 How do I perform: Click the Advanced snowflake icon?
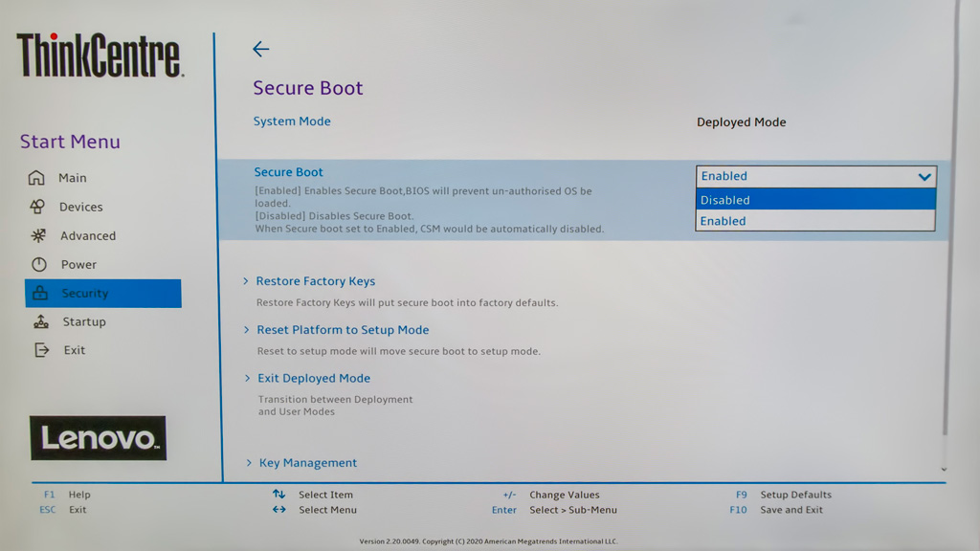[38, 235]
